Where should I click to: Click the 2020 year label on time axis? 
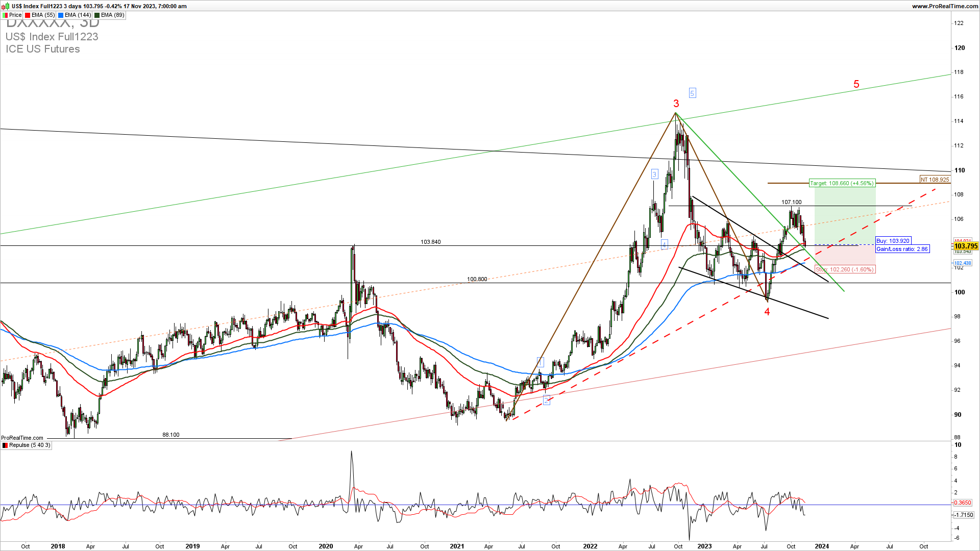(x=326, y=546)
